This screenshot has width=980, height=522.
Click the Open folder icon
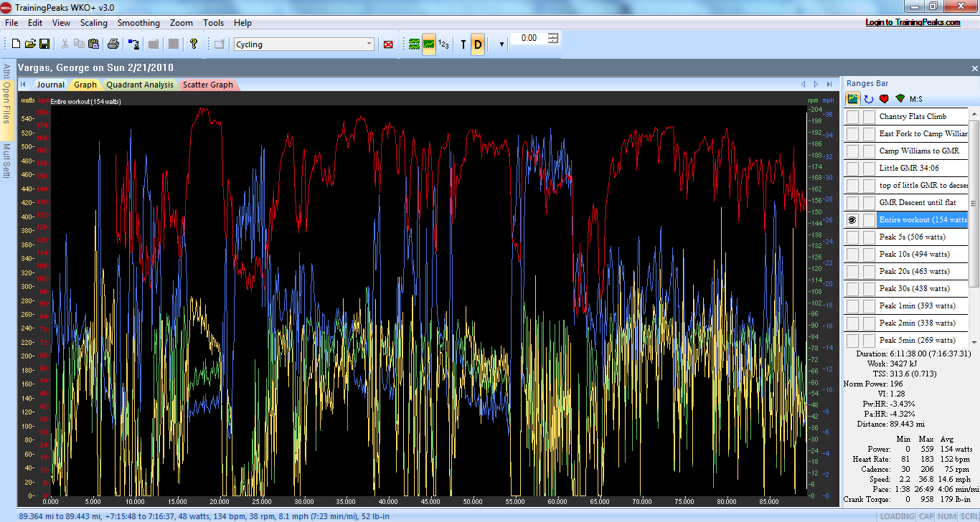point(30,44)
